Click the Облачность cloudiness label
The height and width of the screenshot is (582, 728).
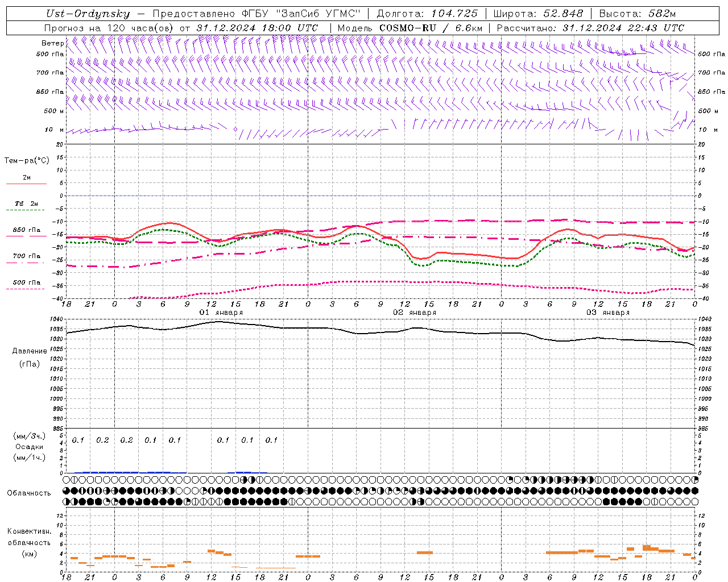29,493
